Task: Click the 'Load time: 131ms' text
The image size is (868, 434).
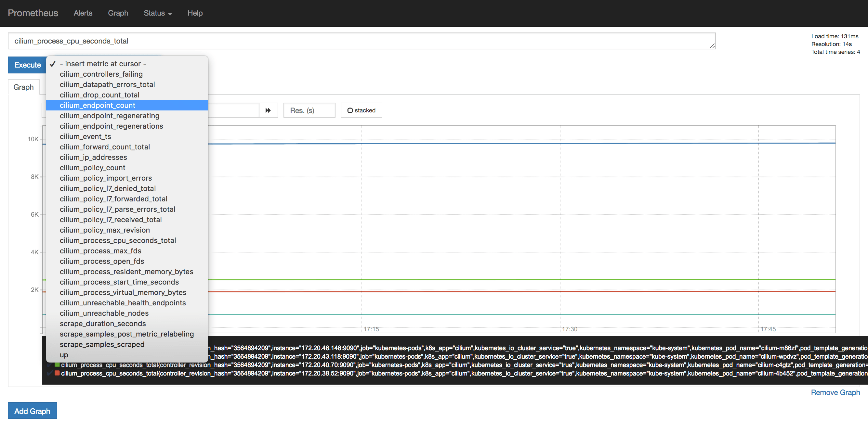Action: click(x=835, y=36)
